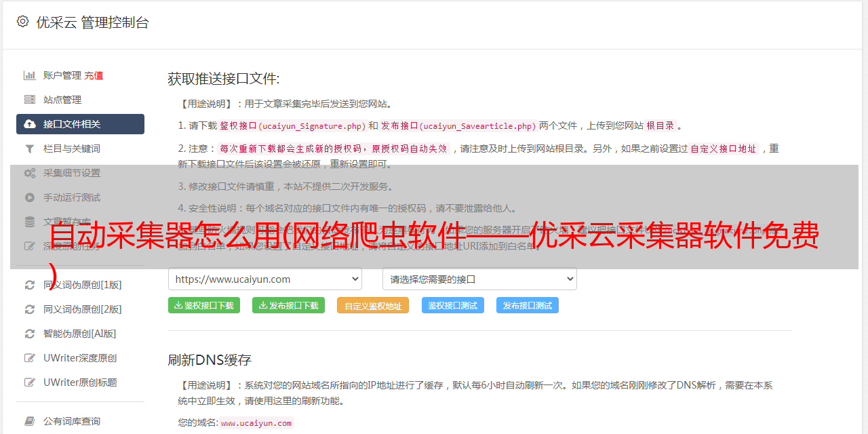Viewport: 868px width, 434px height.
Task: Select the 接口文件相关 sidebar entry
Action: point(80,124)
